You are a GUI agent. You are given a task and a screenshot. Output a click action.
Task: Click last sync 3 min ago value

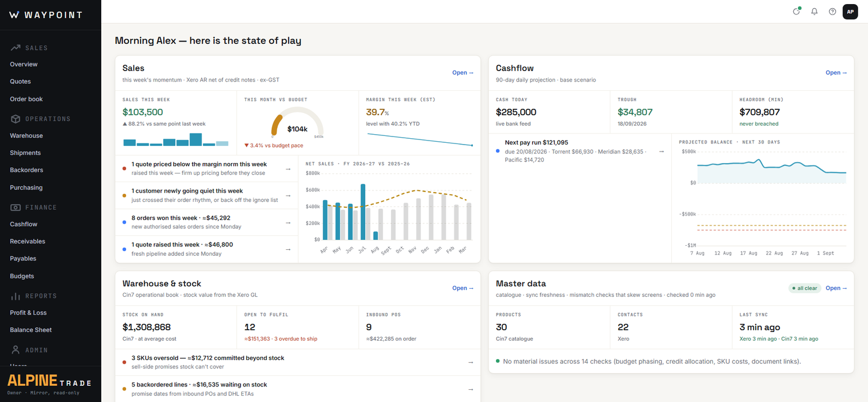(760, 327)
